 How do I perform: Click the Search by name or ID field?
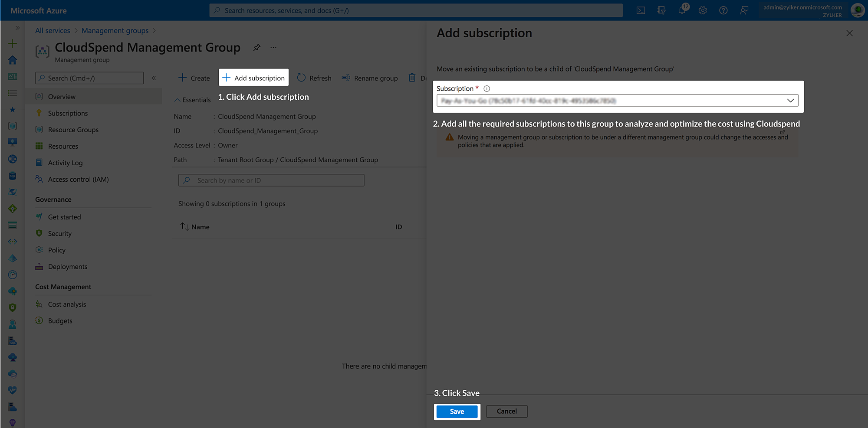[271, 180]
